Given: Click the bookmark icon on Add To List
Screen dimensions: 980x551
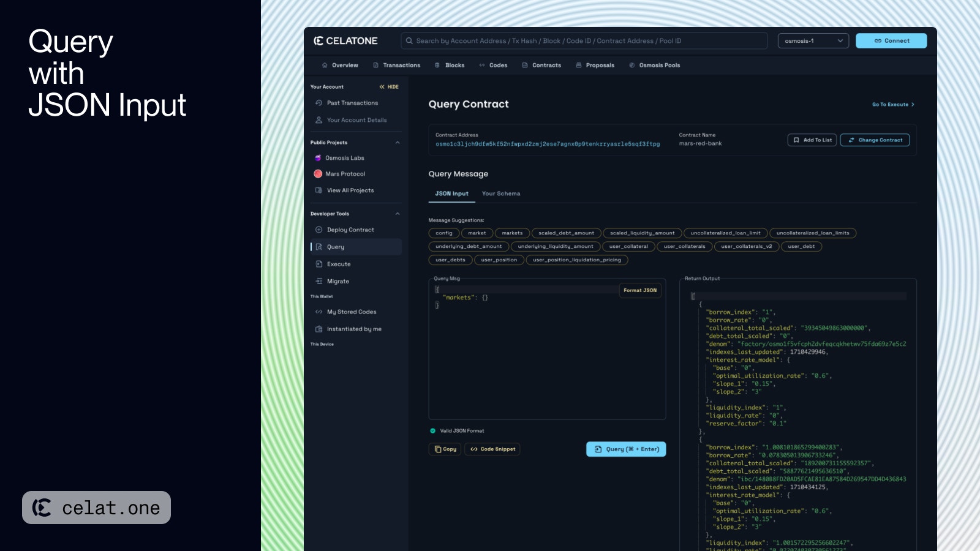Looking at the screenshot, I should pos(796,140).
